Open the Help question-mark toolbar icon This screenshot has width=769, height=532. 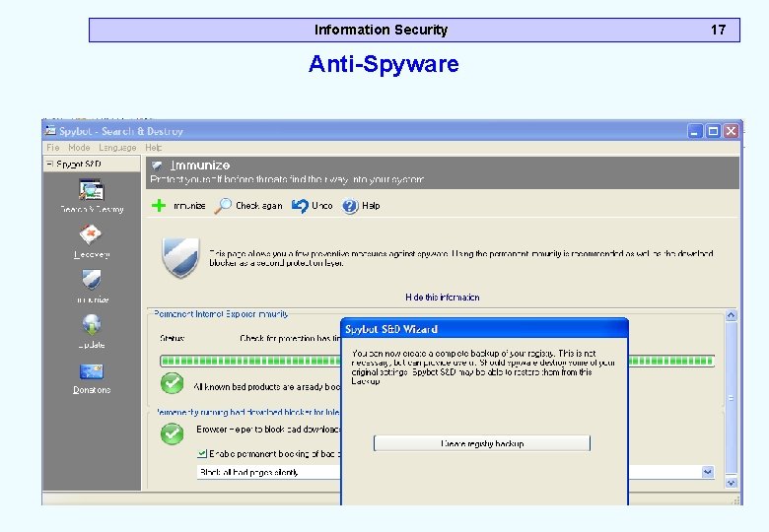pyautogui.click(x=350, y=206)
